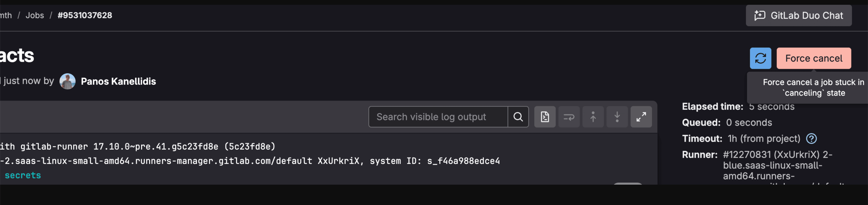The width and height of the screenshot is (868, 205).
Task: Click the GitLab Duo Chat sparkle icon
Action: pyautogui.click(x=759, y=16)
